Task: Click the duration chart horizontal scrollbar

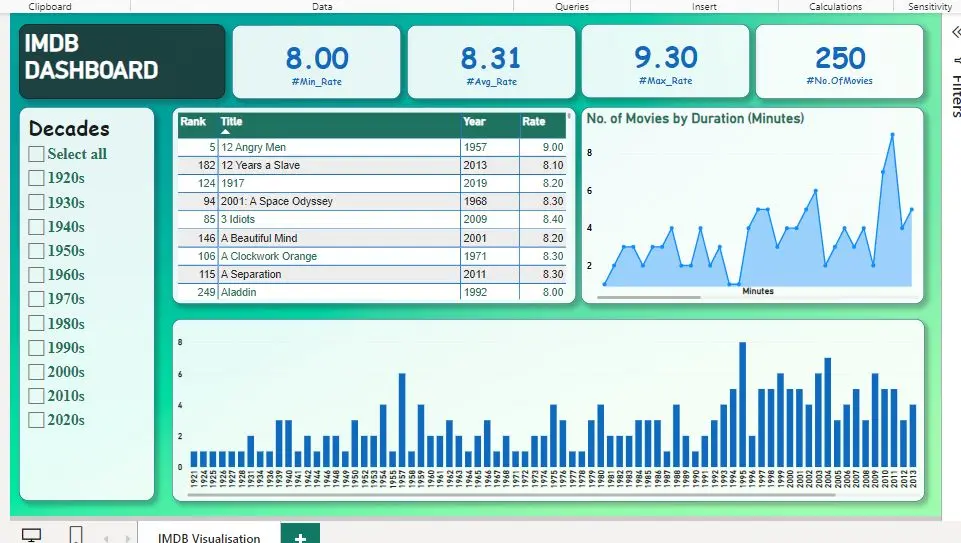Action: 648,297
